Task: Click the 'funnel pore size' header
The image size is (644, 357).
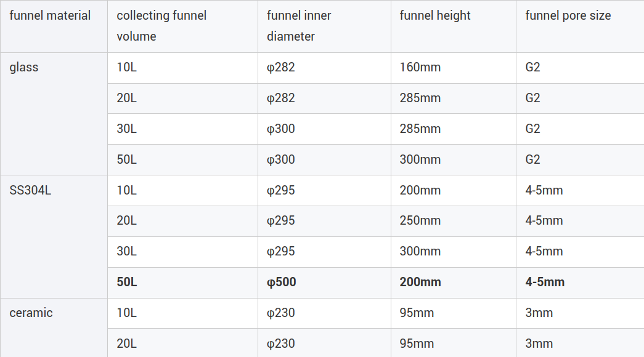Action: 580,26
